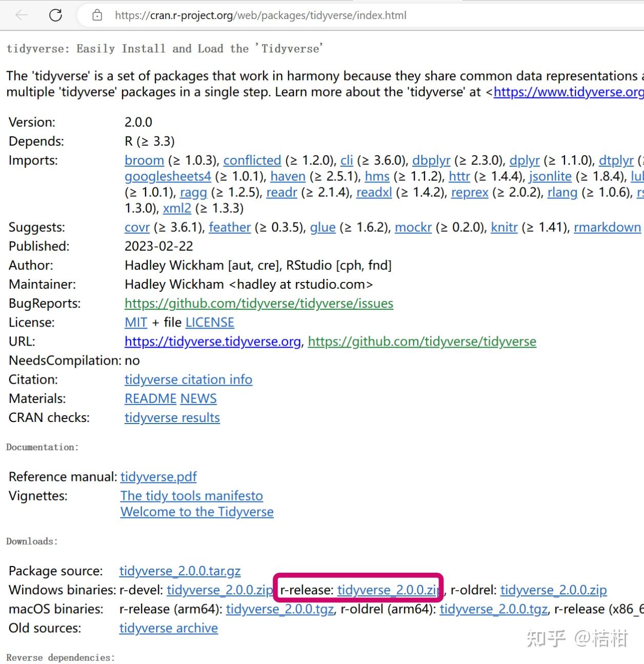Screen dimensions: 644x664
Task: Open the reprex package link
Action: pos(470,192)
